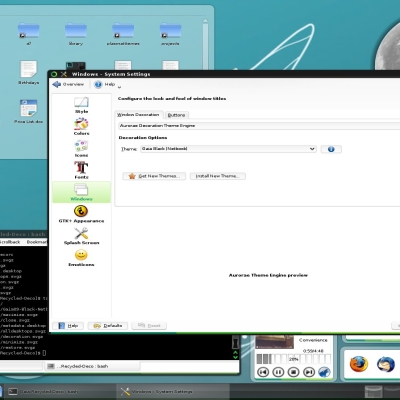400x400 pixels.
Task: Click the trash icon on the panel
Action: tap(373, 392)
